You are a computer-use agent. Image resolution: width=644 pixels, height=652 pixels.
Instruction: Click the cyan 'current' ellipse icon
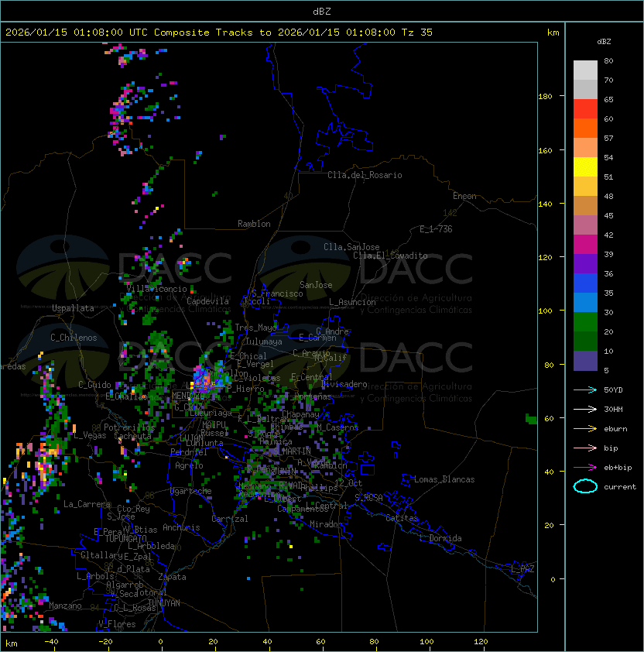pos(585,486)
